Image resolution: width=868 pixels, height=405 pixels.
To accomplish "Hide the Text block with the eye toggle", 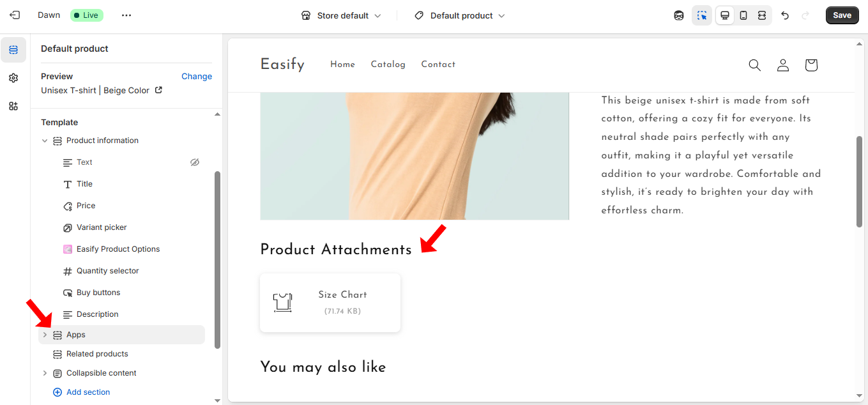I will coord(195,162).
